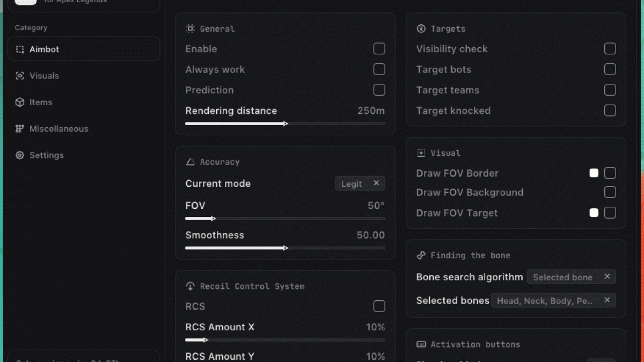Check the Target teams option

click(x=610, y=90)
